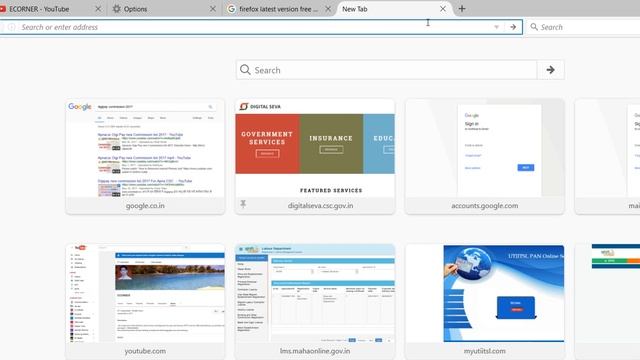Open the myutiitsl.com tile
The height and width of the screenshot is (360, 640).
485,302
